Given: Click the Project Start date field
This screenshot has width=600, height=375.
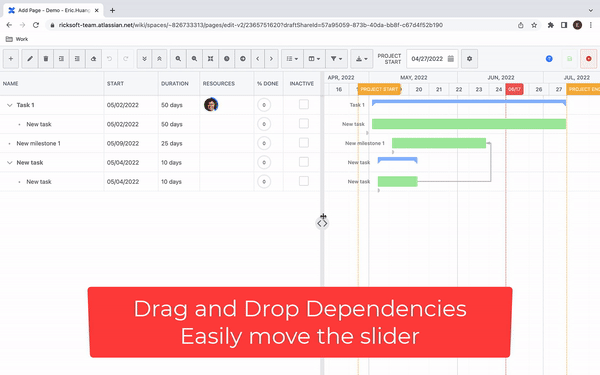Looking at the screenshot, I should [x=432, y=59].
